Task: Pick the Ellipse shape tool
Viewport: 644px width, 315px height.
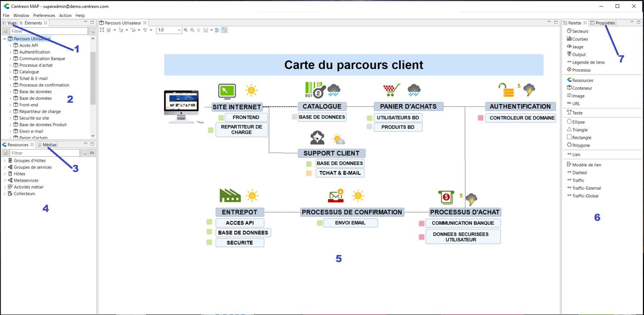Action: point(578,122)
